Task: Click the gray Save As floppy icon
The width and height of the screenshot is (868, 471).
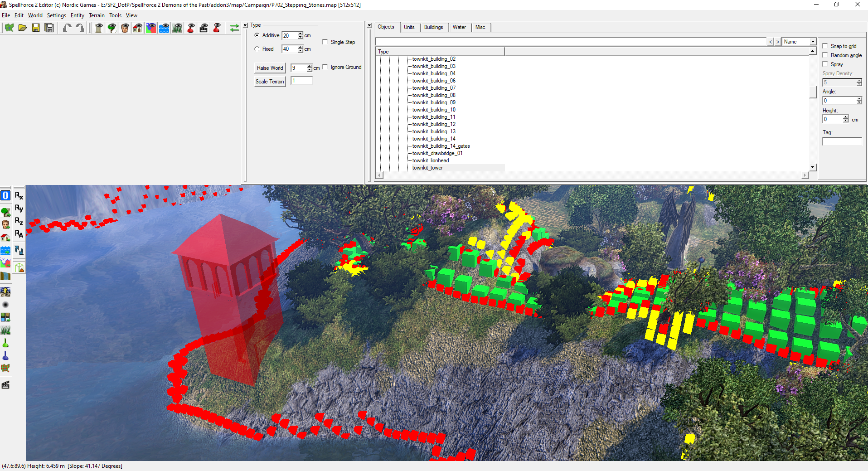Action: click(49, 28)
